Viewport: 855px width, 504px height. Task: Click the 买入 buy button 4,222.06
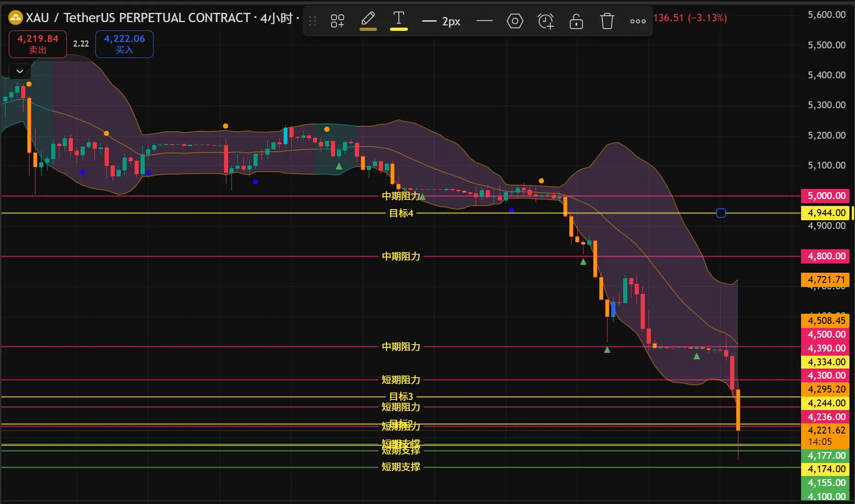point(124,44)
